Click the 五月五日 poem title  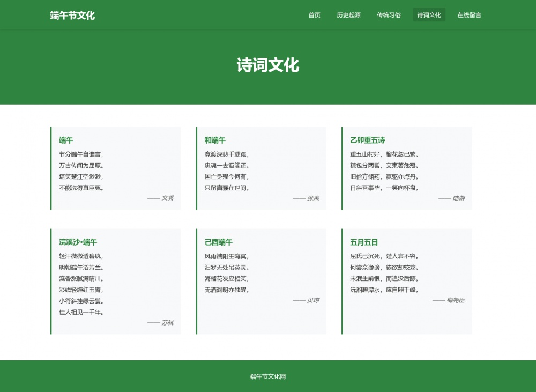click(364, 242)
